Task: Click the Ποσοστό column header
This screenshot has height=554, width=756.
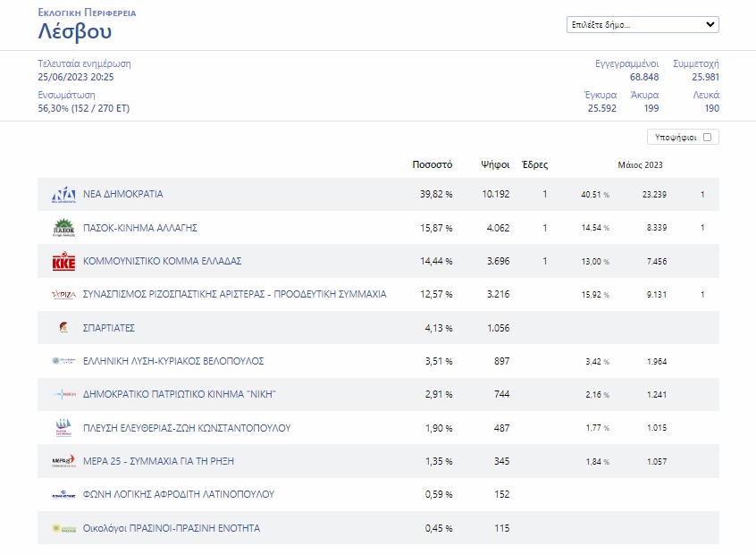Action: (x=433, y=164)
